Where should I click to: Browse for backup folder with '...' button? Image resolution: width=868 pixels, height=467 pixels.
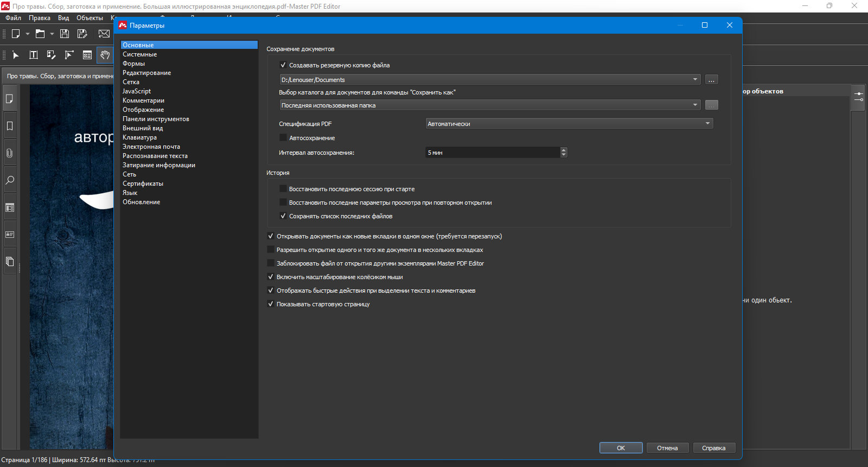711,80
